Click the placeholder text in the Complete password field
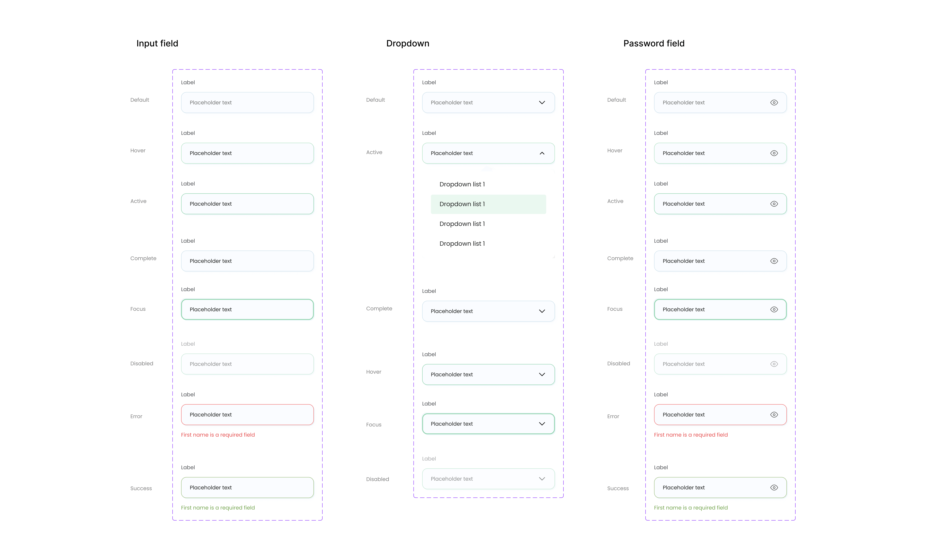Screen dimensions: 926x560 [683, 261]
